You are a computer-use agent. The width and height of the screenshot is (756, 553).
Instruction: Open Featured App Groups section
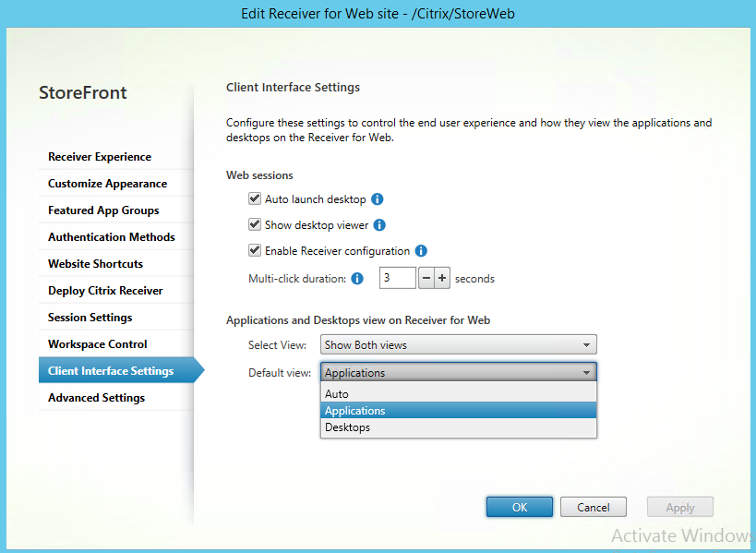(115, 210)
